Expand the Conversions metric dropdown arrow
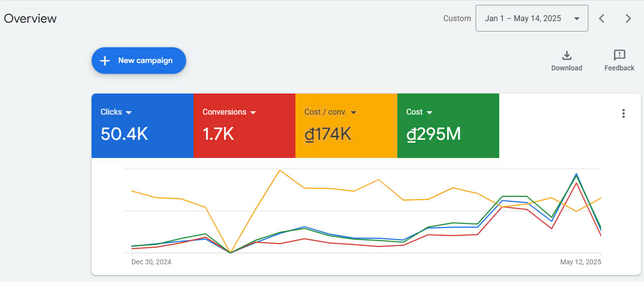The width and height of the screenshot is (644, 282). [x=253, y=113]
